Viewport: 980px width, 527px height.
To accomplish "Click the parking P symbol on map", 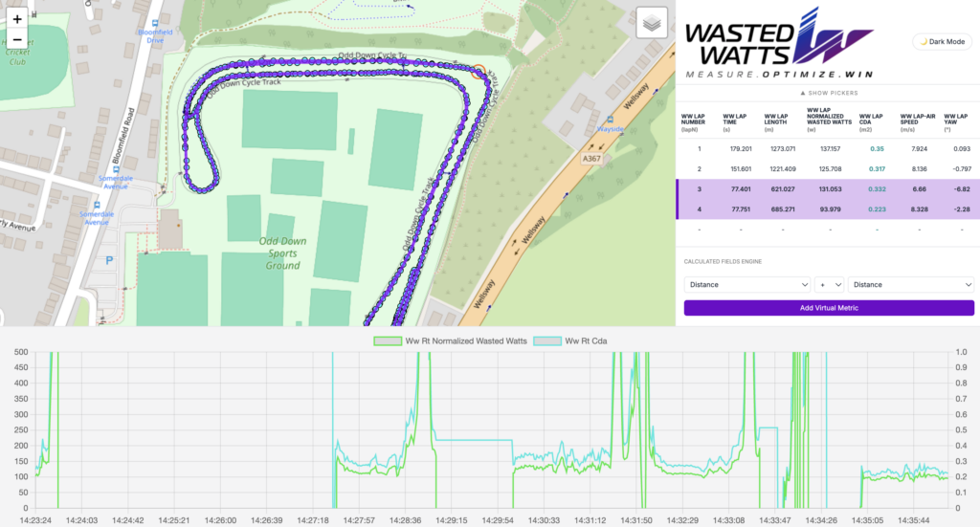I will 109,260.
